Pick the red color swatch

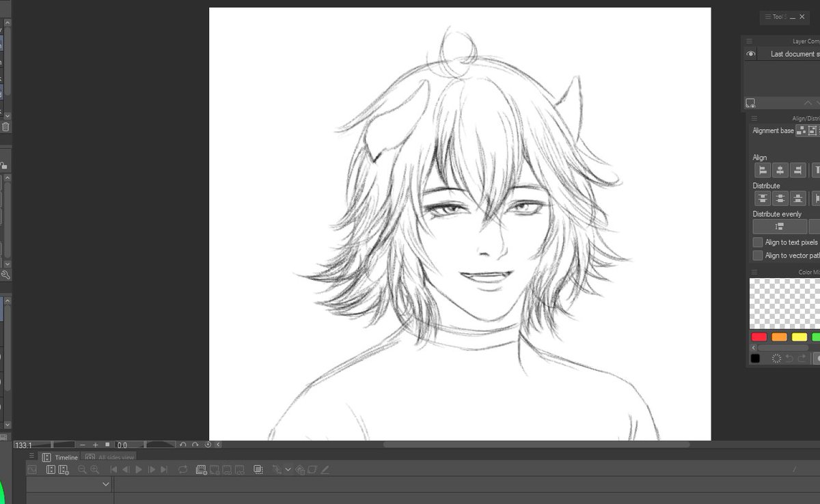(x=759, y=337)
